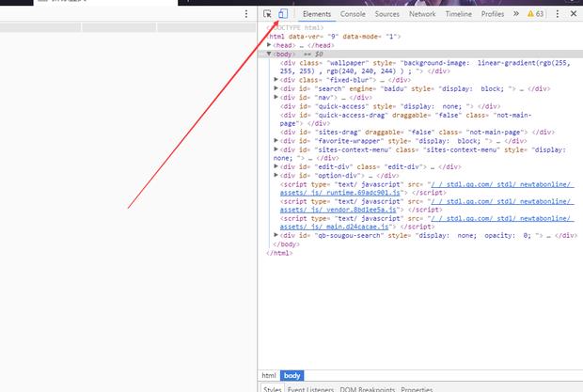Open the Network tab
Image resolution: width=583 pixels, height=392 pixels.
422,14
